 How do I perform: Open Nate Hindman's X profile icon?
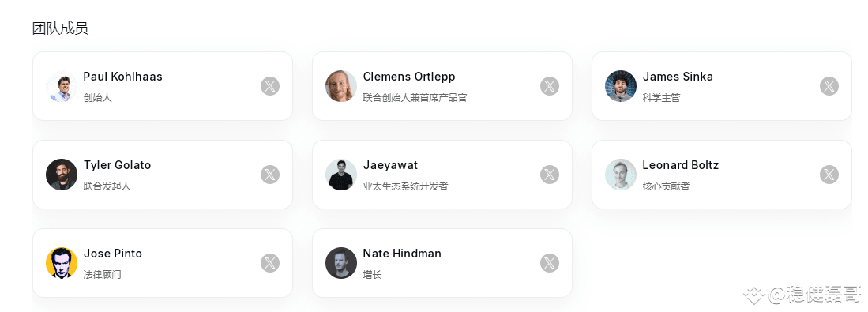(550, 263)
